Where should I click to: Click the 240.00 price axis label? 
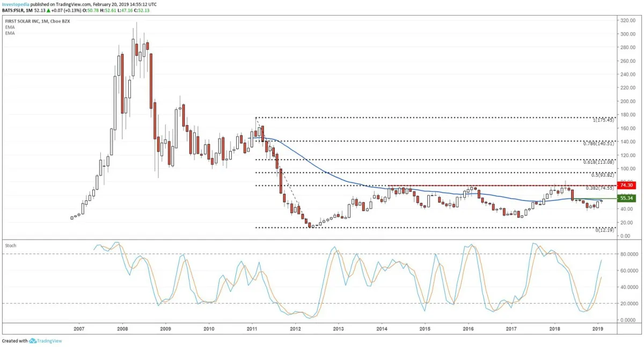coord(628,74)
